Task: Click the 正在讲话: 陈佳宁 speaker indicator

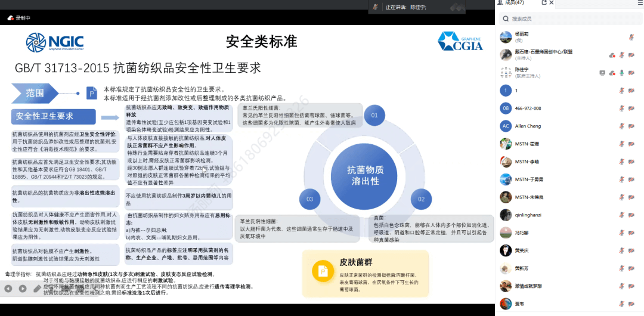Action: tap(406, 7)
